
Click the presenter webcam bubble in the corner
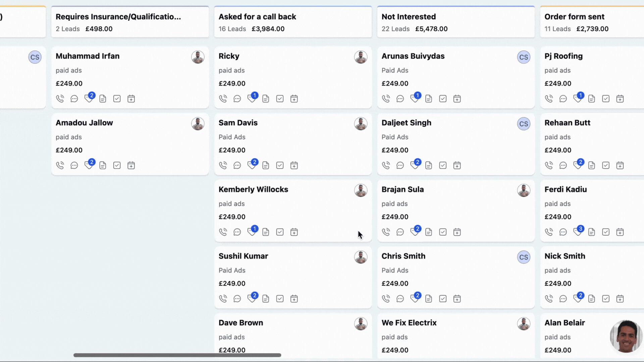[x=626, y=336]
